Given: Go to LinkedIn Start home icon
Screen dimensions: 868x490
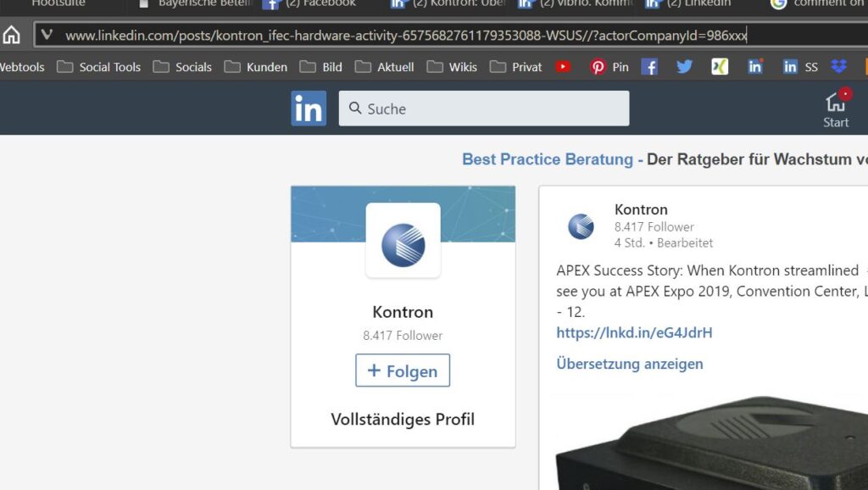Looking at the screenshot, I should (836, 109).
